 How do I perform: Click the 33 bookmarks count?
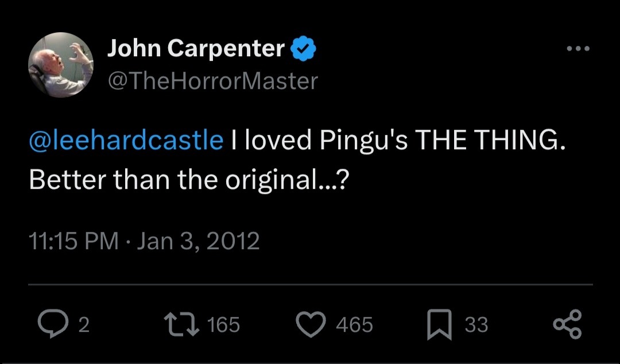pos(476,325)
